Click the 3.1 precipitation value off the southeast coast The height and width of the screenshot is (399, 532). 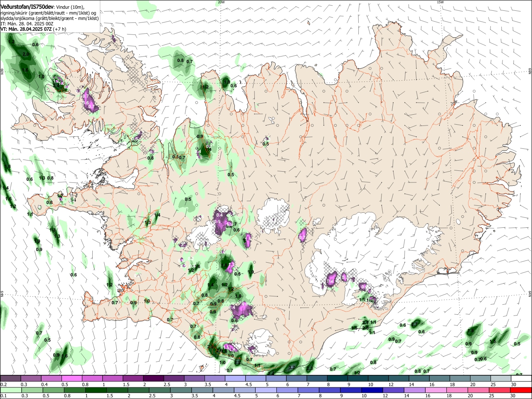(x=365, y=322)
